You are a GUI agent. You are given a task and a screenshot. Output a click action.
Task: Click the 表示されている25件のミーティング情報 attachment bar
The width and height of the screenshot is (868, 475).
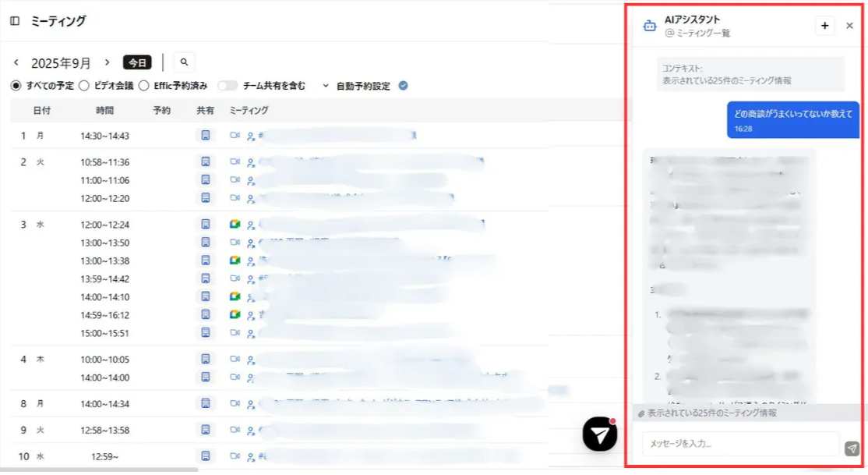(747, 413)
